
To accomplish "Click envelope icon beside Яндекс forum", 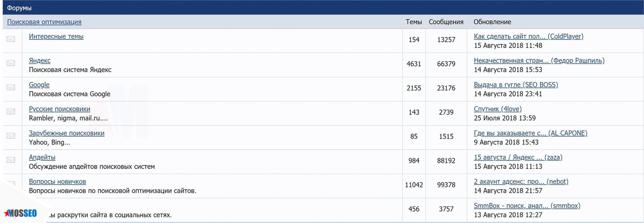I will pyautogui.click(x=10, y=63).
